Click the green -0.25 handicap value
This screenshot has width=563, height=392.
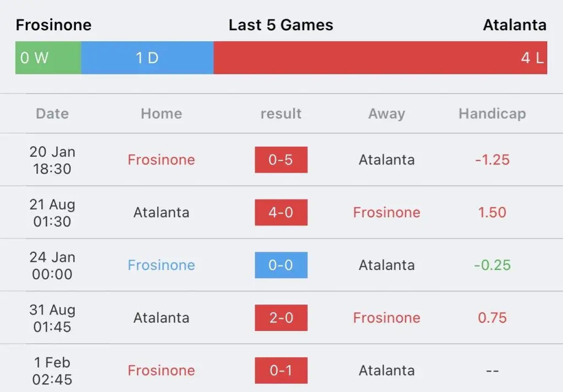[x=492, y=265]
